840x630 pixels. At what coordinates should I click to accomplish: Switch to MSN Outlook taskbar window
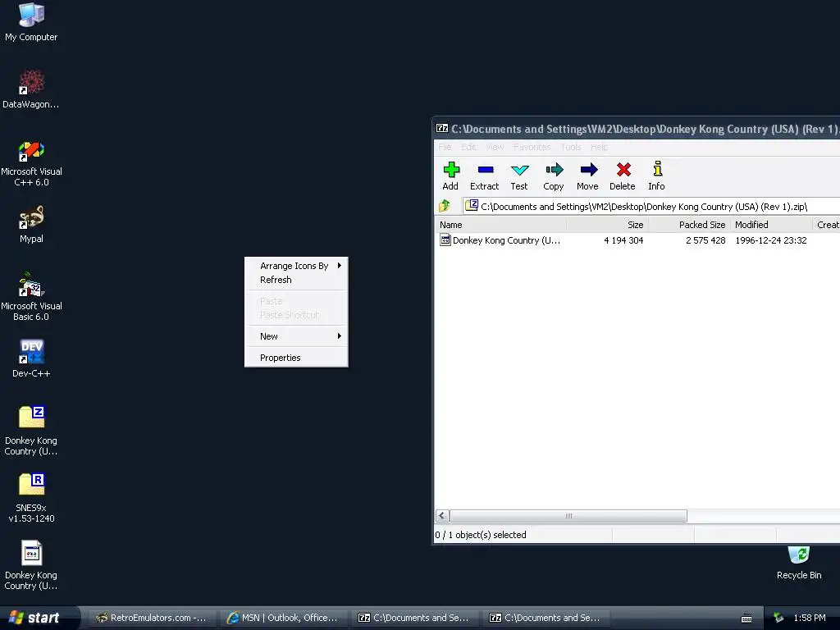(282, 618)
